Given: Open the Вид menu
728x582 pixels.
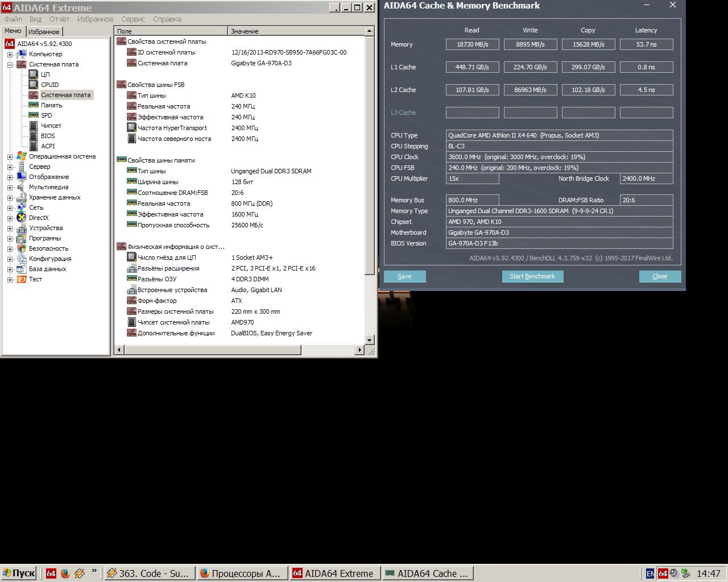Looking at the screenshot, I should [x=35, y=19].
